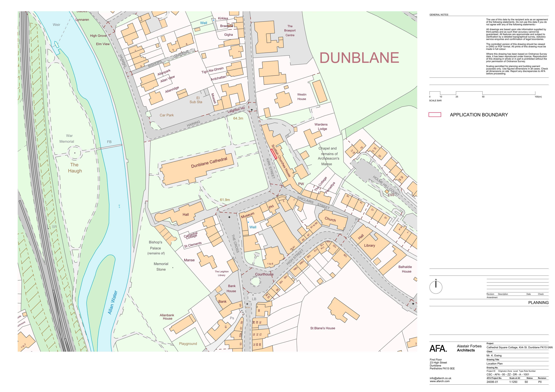
Task: Click the St Blane's House label
Action: (323, 328)
